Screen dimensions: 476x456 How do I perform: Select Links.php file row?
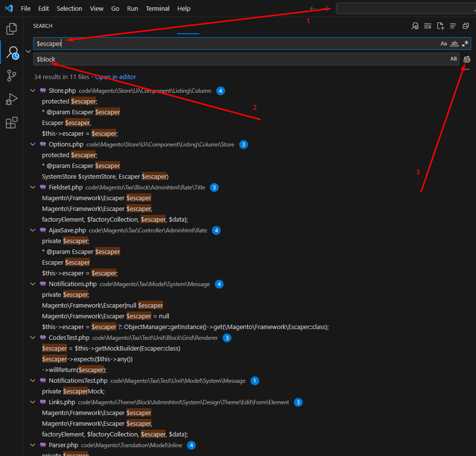[250, 402]
